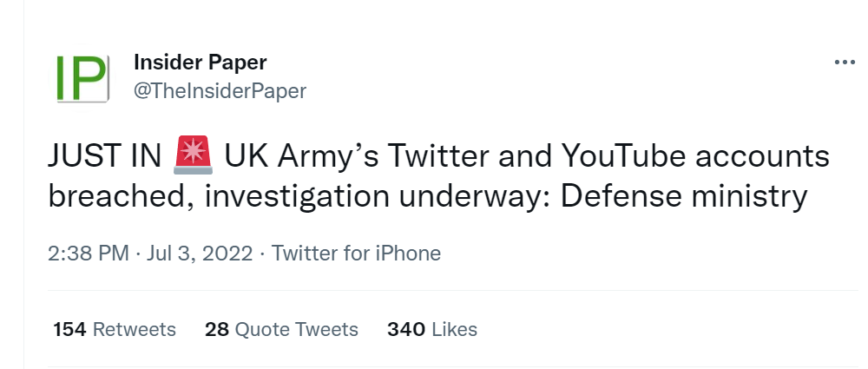View the 28 Quote Tweets list
This screenshot has height=369, width=868.
[x=282, y=330]
